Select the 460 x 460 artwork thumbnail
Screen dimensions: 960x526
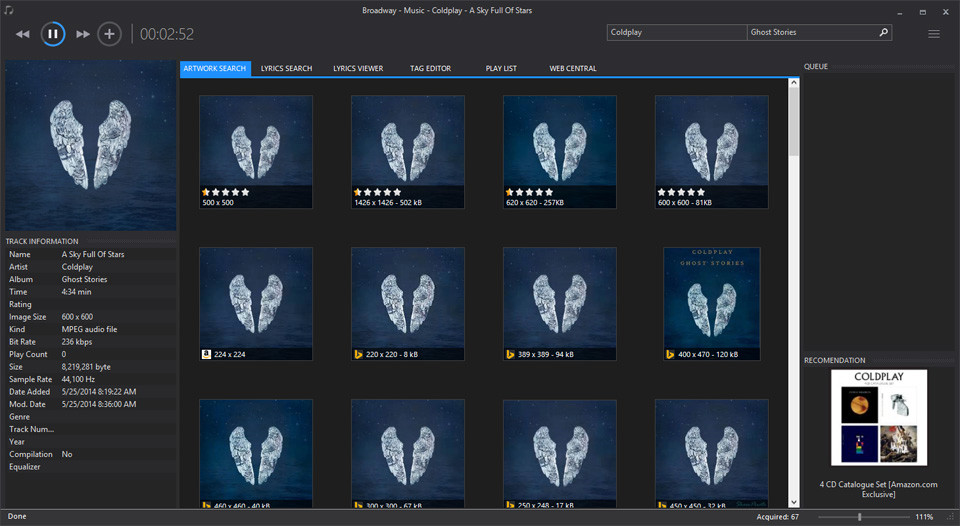point(256,453)
